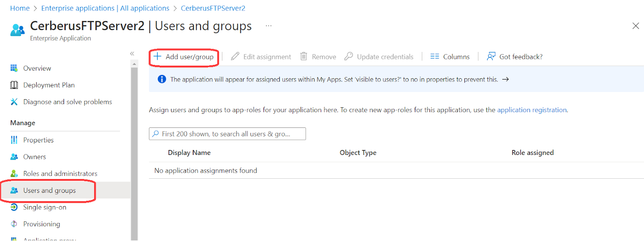Collapse the left navigation menu chevron

(x=132, y=54)
